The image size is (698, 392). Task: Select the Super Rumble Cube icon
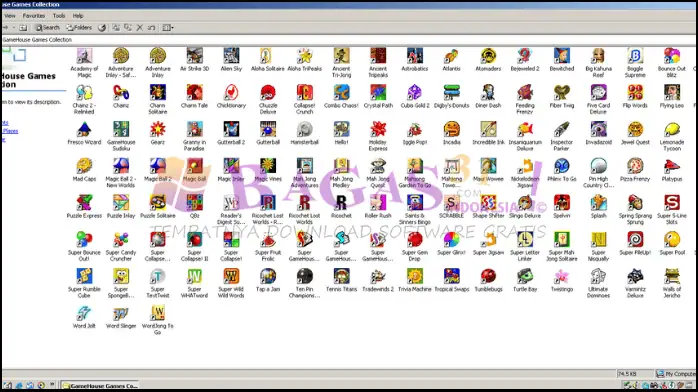click(84, 277)
